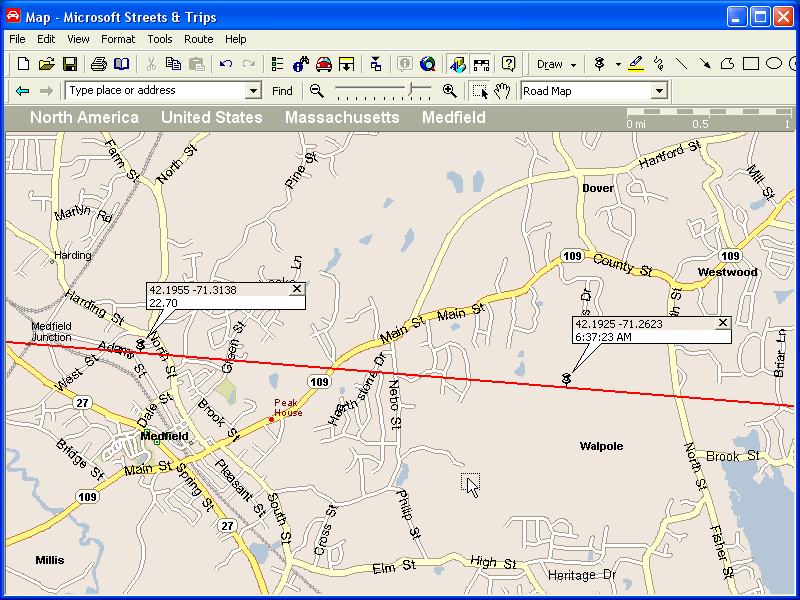Open a map file via folder icon
The image size is (800, 600).
pos(46,64)
